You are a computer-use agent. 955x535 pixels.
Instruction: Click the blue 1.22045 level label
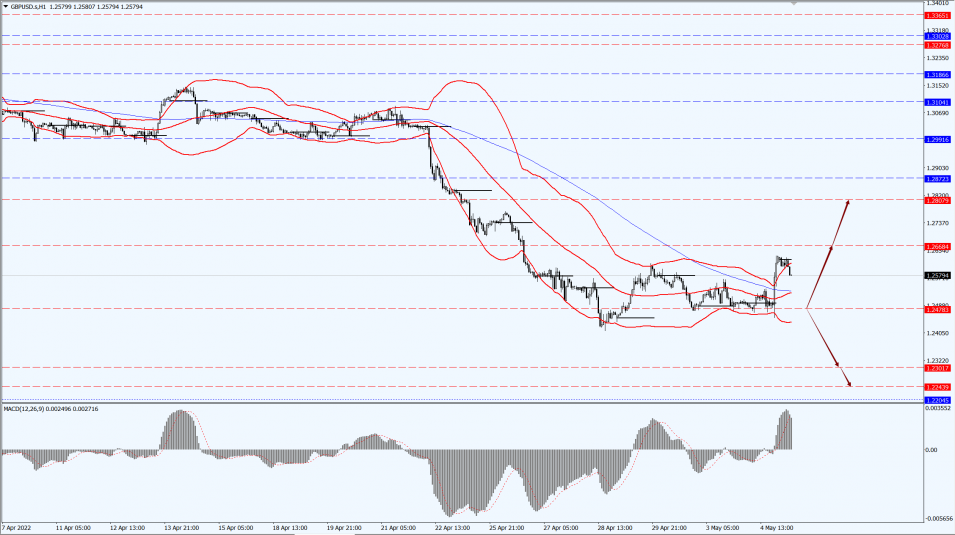click(938, 400)
